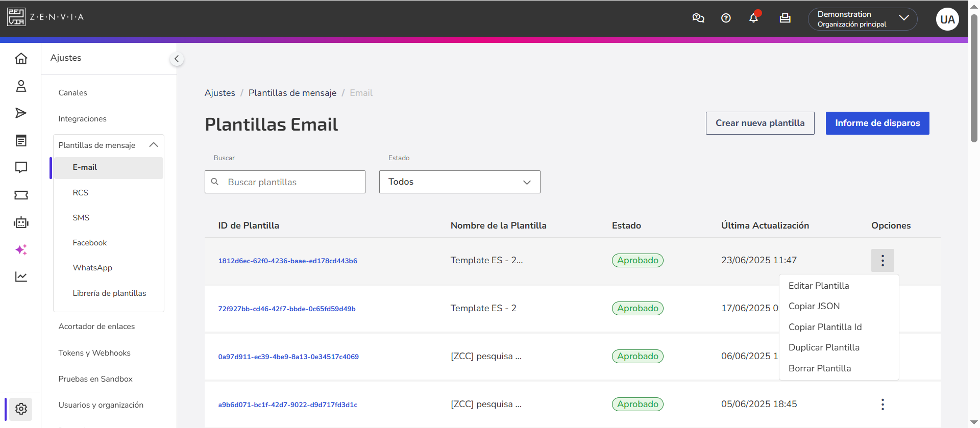Open the help question mark icon
Viewport: 980px width, 428px height.
coord(726,18)
